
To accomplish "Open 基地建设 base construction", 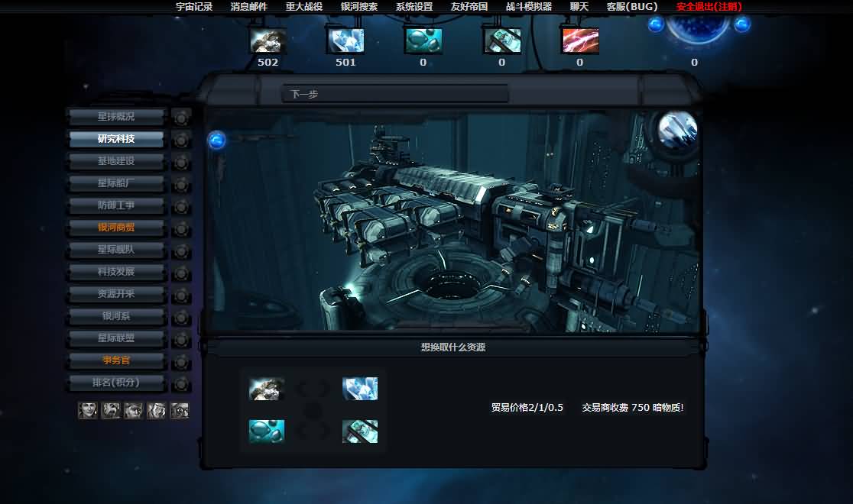I will point(116,161).
